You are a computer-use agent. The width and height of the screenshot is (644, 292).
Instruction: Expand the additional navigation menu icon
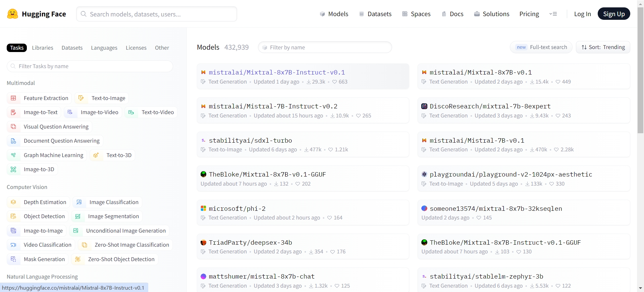(553, 14)
